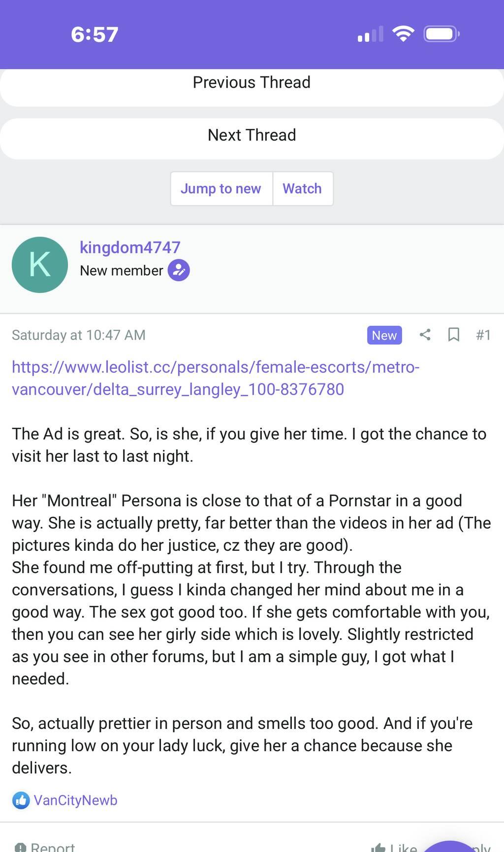
Task: Tap the share icon on the post
Action: click(425, 335)
